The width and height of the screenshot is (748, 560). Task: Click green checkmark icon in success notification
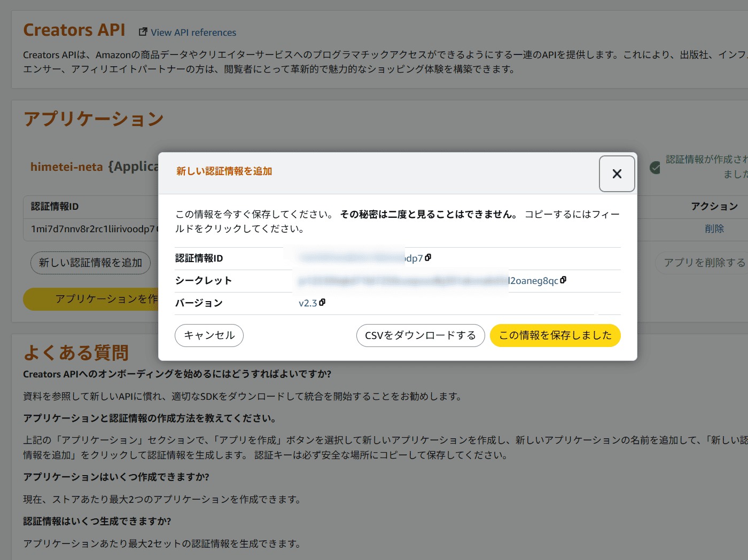654,168
